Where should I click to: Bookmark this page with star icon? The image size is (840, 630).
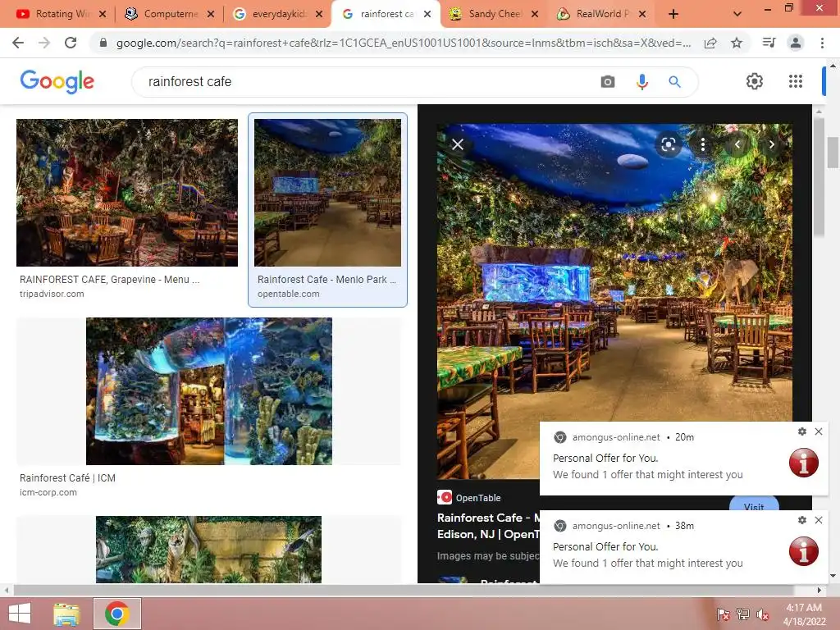point(737,43)
